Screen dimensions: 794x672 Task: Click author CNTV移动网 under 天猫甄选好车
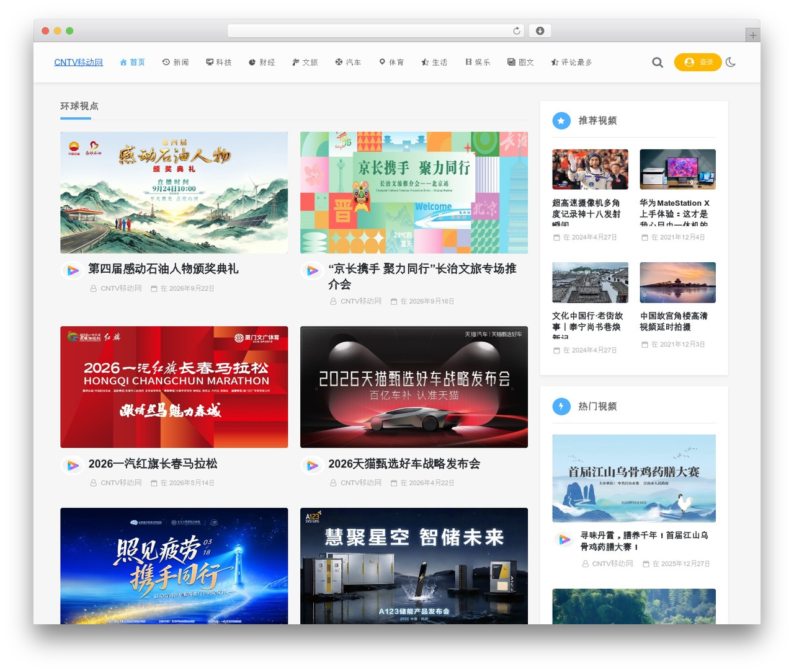coord(360,483)
